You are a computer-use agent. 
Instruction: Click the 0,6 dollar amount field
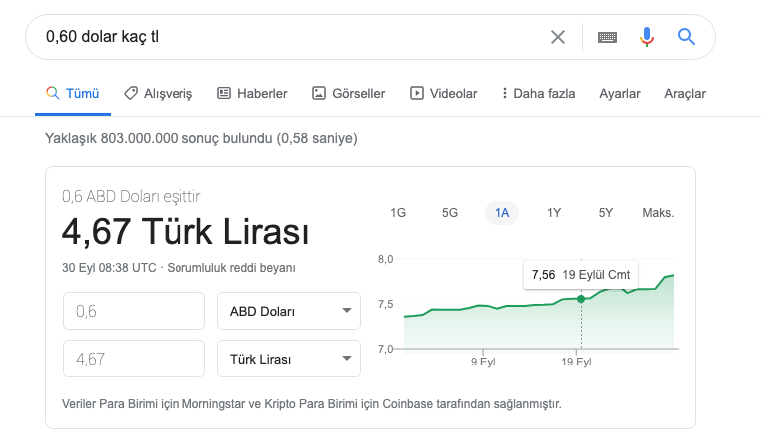click(134, 311)
